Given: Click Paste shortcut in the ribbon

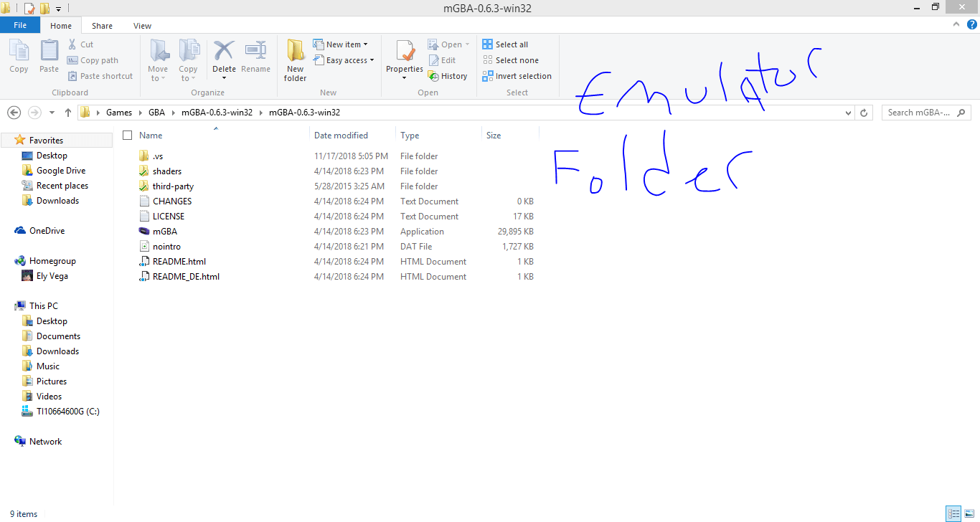Looking at the screenshot, I should 100,76.
